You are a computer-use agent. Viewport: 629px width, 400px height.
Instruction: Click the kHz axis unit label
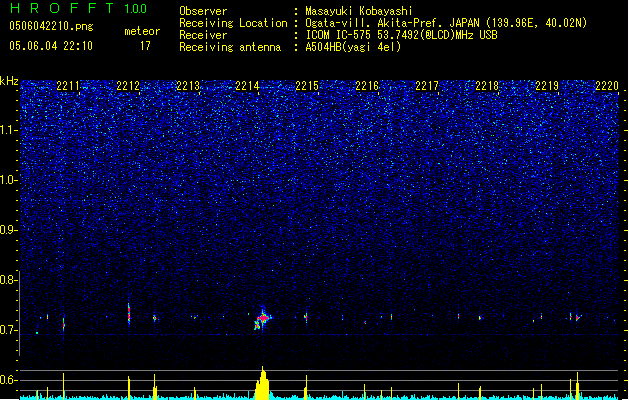pos(9,81)
